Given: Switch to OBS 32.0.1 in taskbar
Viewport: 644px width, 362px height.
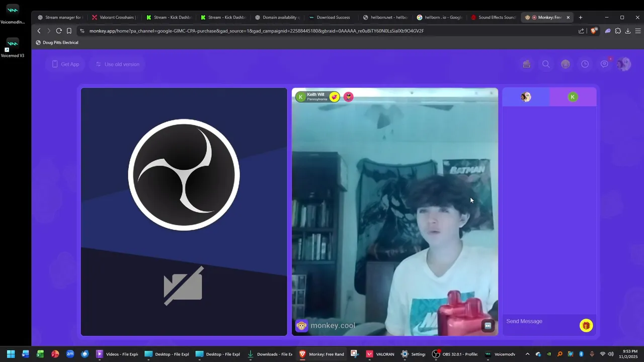Looking at the screenshot, I should [x=455, y=354].
